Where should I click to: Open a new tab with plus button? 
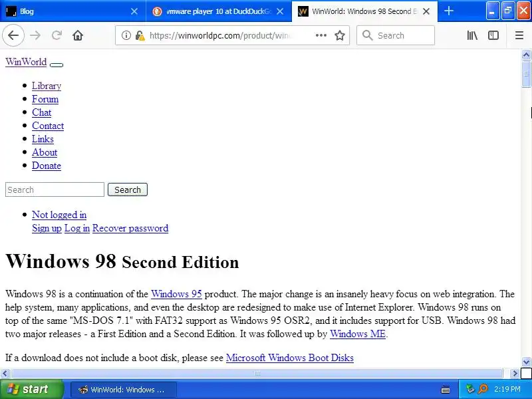[x=449, y=11]
